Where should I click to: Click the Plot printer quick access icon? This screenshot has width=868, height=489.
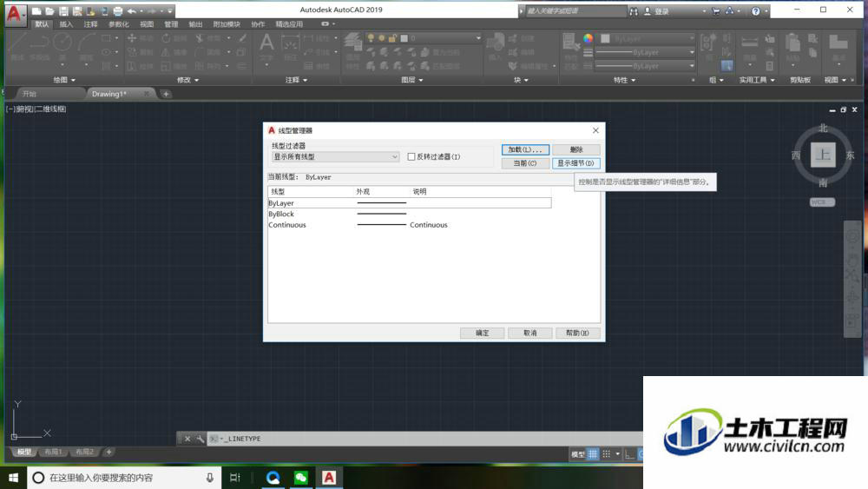tap(118, 11)
